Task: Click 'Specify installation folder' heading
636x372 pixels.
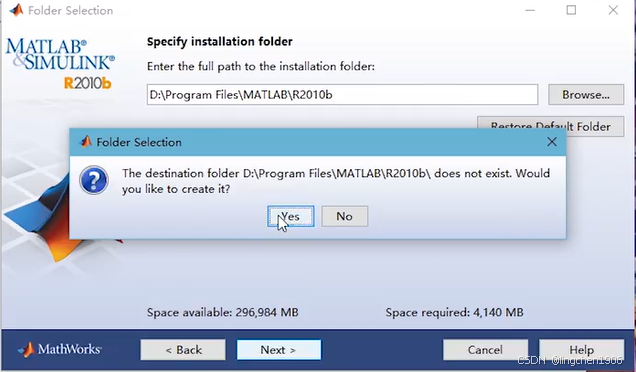Action: pos(219,42)
